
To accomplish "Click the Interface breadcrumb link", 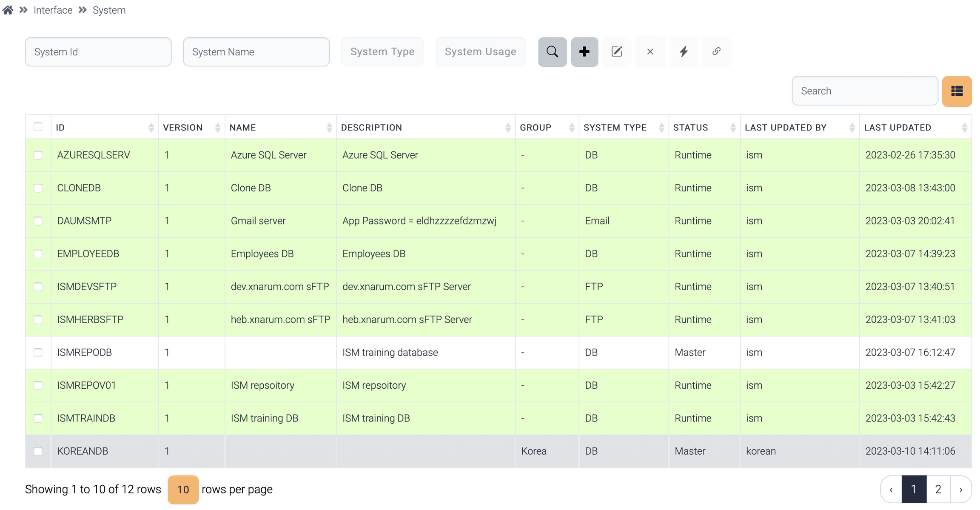I will point(53,10).
